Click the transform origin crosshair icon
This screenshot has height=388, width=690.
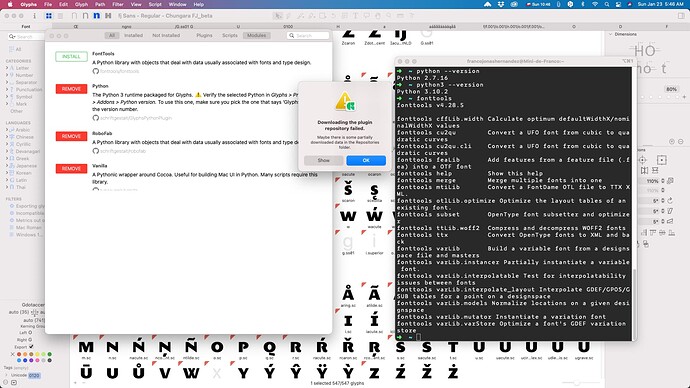pyautogui.click(x=642, y=160)
